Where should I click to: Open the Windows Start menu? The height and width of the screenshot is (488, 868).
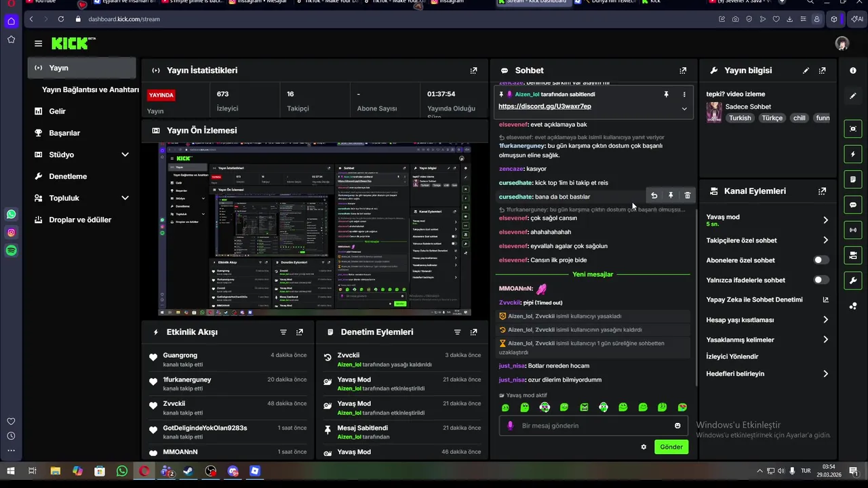click(11, 471)
